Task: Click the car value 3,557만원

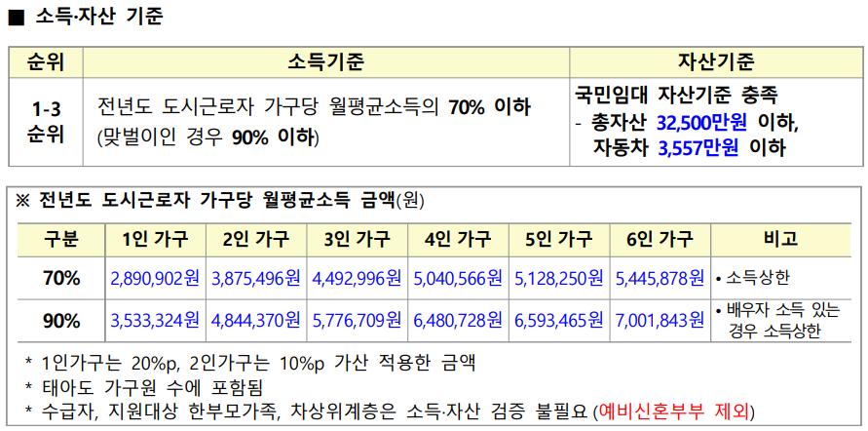Action: [698, 148]
